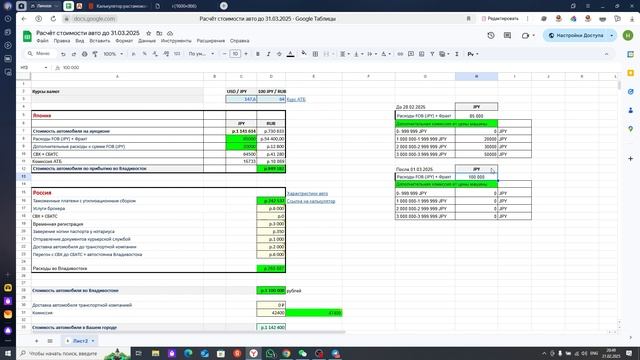Decrease the number of decimal places
Screen dimensions: 640x360
coord(155,54)
